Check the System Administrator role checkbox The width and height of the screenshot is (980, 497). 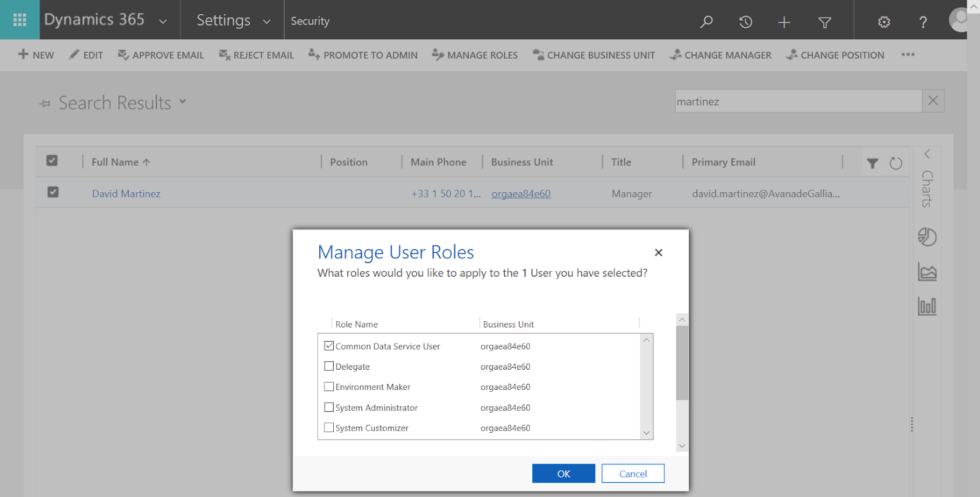click(x=329, y=407)
